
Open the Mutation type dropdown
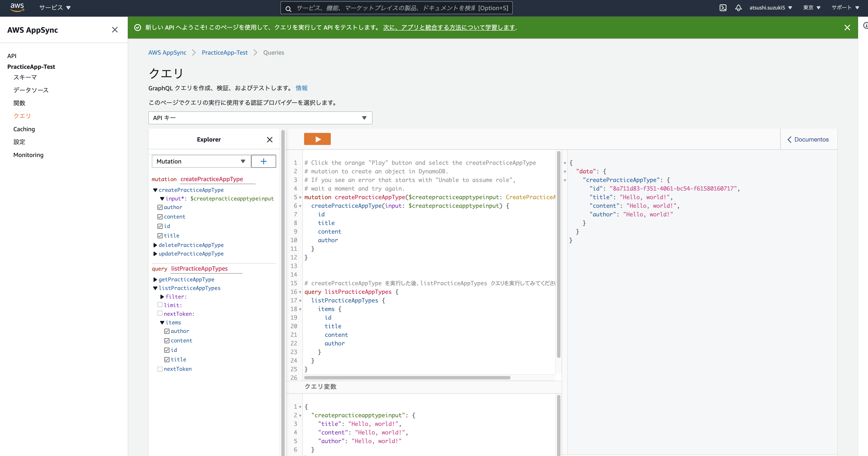tap(201, 162)
